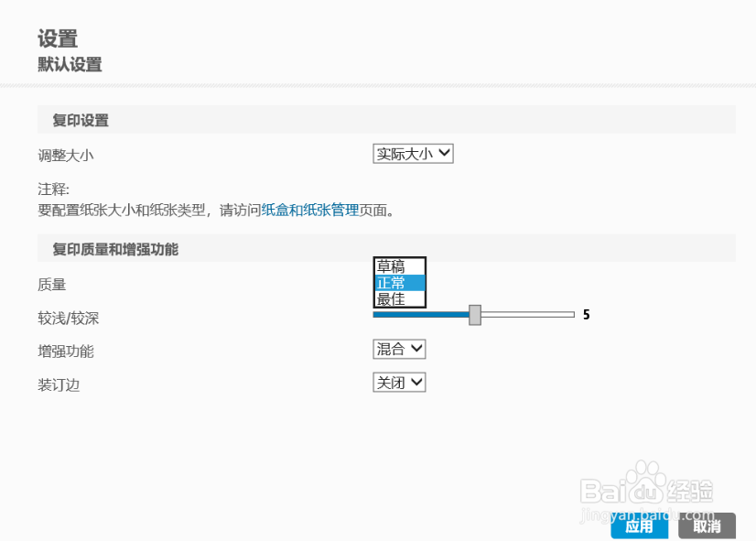The height and width of the screenshot is (541, 756).
Task: Click the 取消 cancel button
Action: (x=707, y=526)
